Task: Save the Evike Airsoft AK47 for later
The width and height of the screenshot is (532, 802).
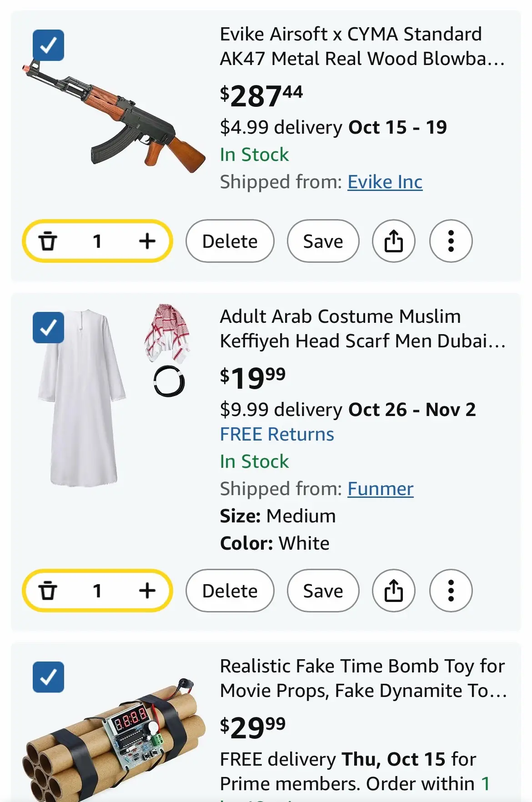Action: (x=323, y=241)
